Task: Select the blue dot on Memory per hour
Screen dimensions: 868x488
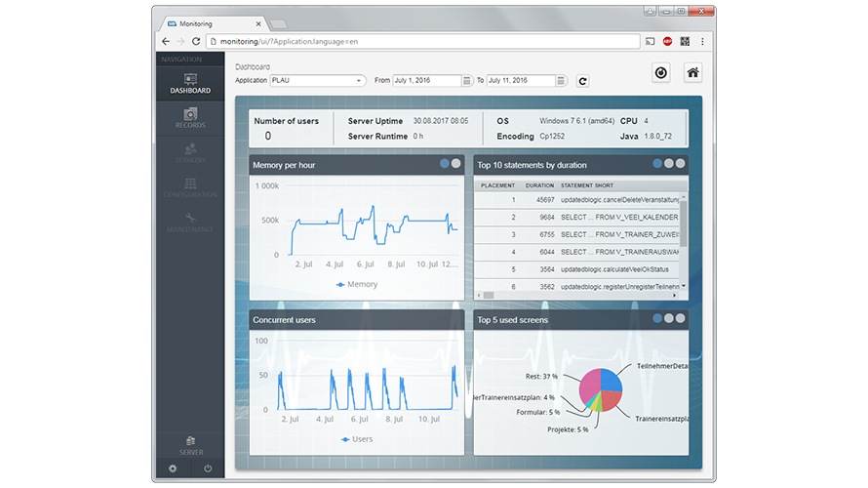Action: (x=444, y=164)
